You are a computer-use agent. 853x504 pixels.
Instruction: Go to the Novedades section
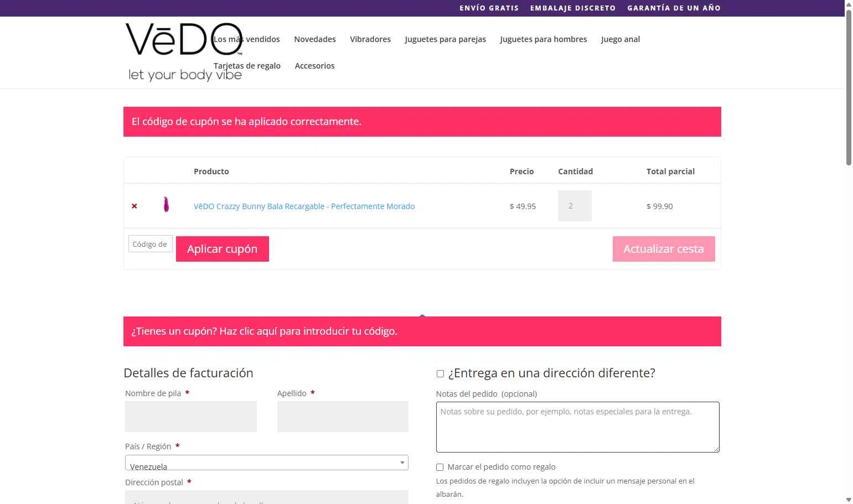point(315,39)
